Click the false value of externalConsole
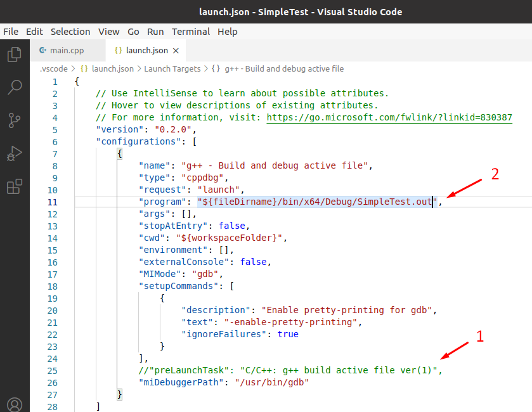 [253, 262]
